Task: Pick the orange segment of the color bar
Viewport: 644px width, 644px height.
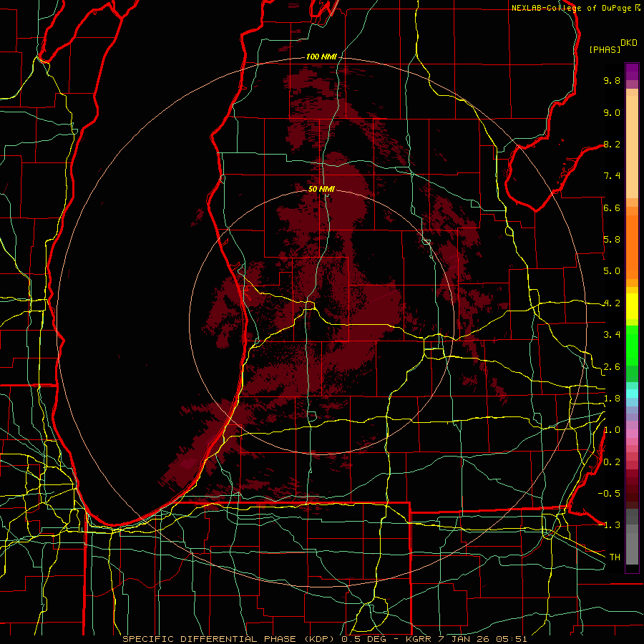Action: coord(632,246)
